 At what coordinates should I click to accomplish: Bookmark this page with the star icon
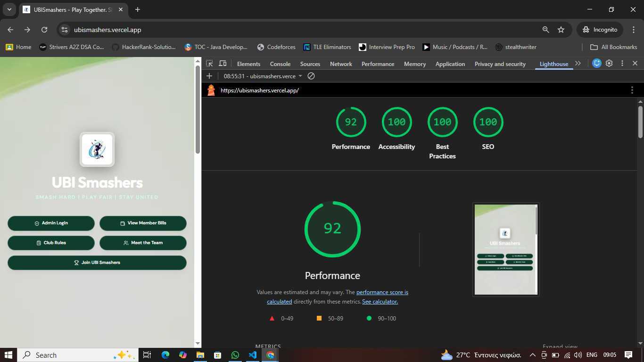[561, 30]
